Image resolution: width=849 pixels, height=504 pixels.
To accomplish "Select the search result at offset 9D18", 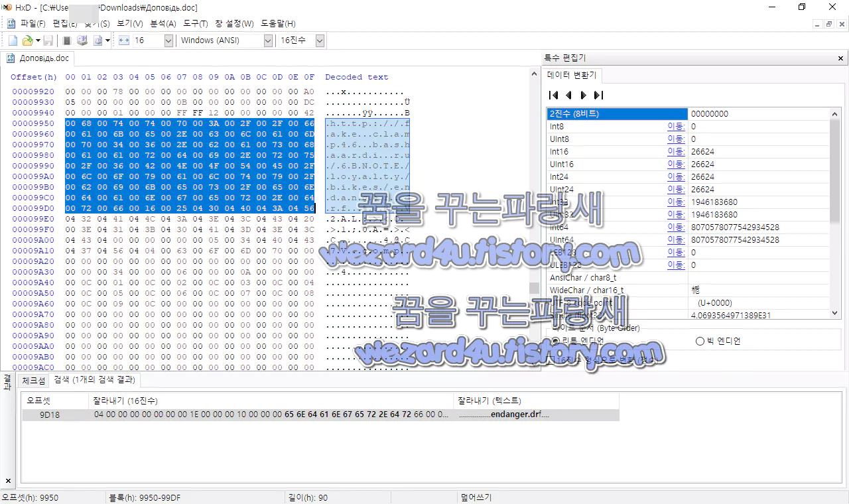I will 265,414.
